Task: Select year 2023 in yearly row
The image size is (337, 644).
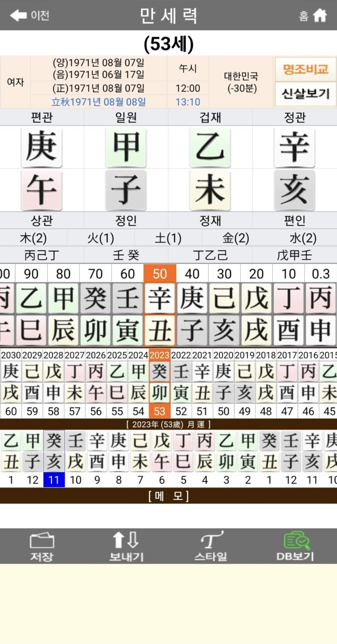Action: [x=160, y=383]
